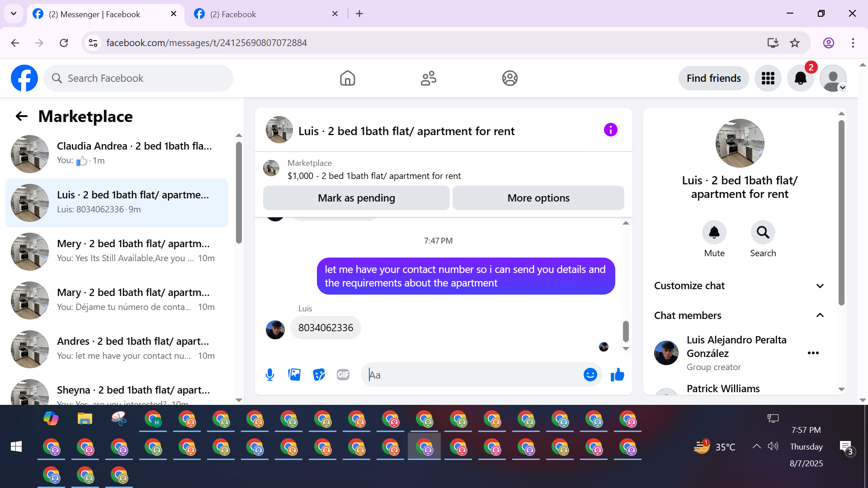
Task: Click More options button
Action: tap(538, 198)
